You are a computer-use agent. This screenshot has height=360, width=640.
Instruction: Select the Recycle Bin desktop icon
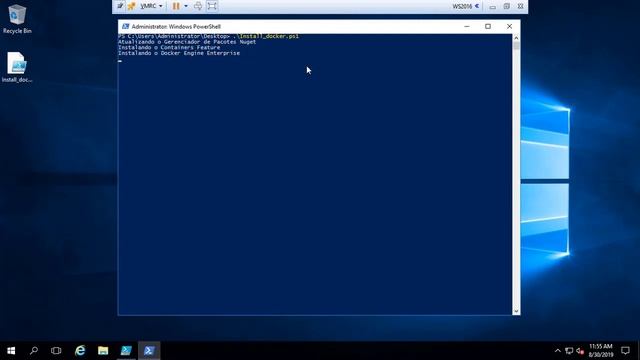pyautogui.click(x=17, y=19)
